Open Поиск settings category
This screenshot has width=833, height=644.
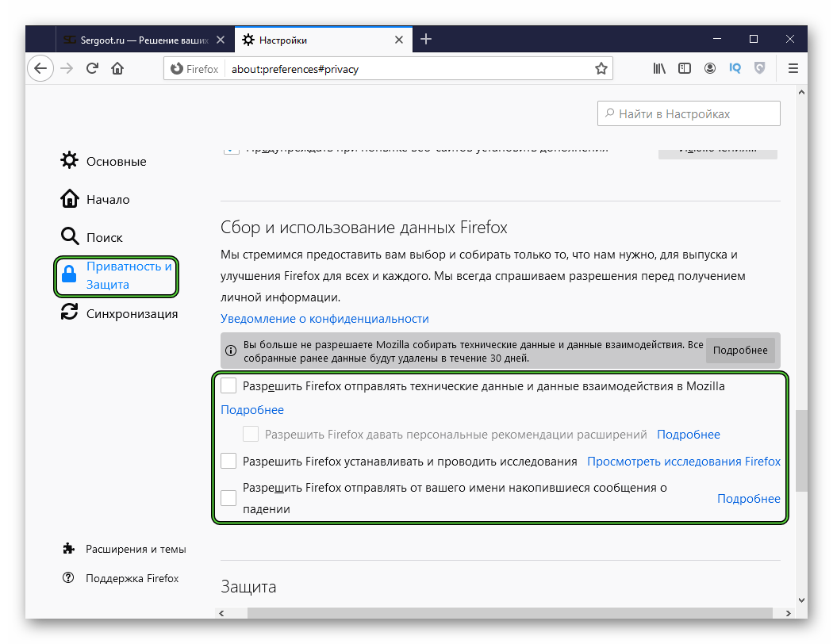(92, 237)
